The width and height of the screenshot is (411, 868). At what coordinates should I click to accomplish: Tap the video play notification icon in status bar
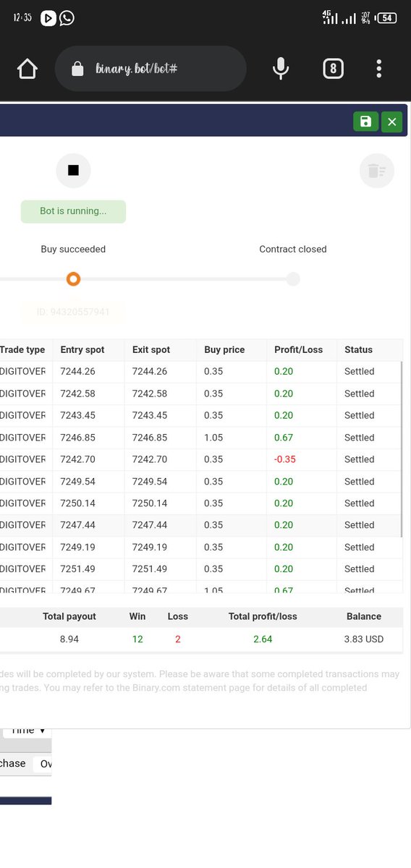[48, 18]
